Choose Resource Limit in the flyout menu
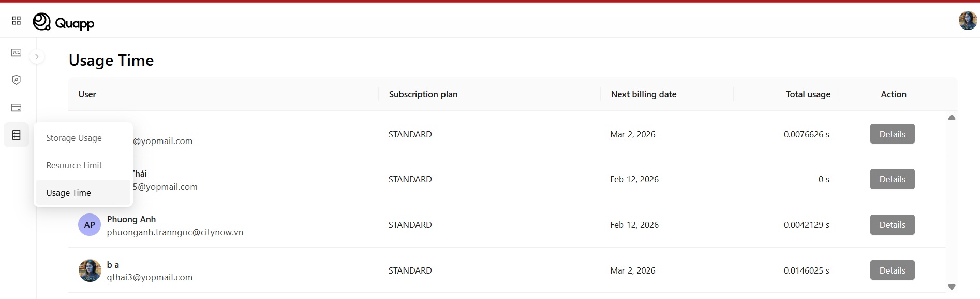 click(74, 165)
